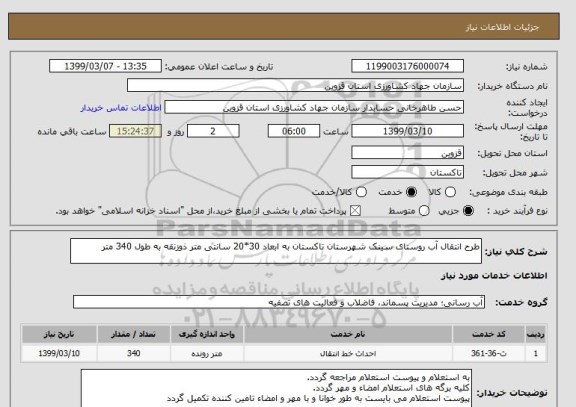
Task: Click the شرح کلی نیاز label
Action: pyautogui.click(x=516, y=252)
